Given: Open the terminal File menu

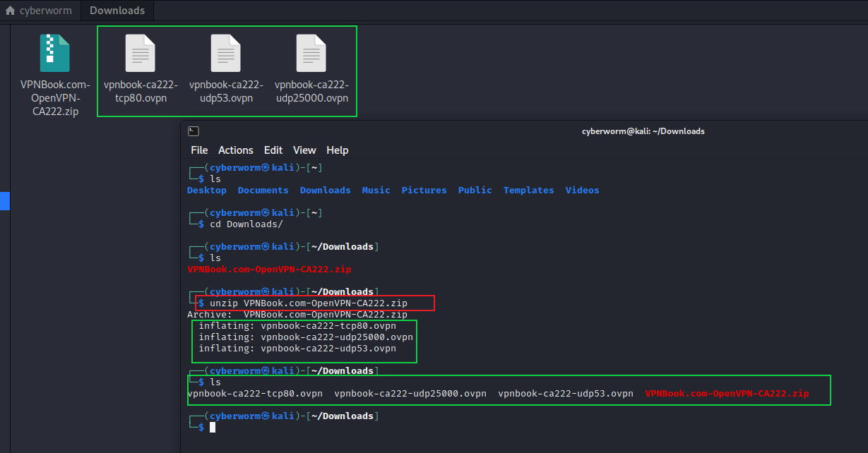Looking at the screenshot, I should tap(199, 150).
